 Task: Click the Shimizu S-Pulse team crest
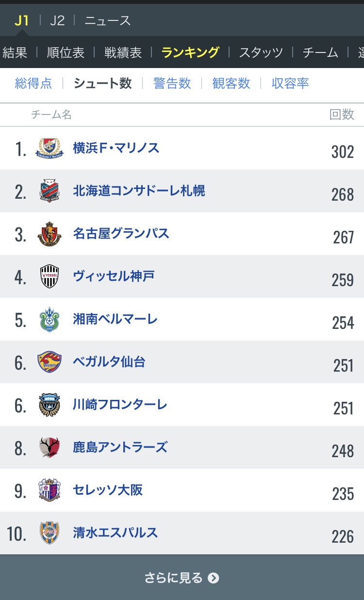pos(50,533)
